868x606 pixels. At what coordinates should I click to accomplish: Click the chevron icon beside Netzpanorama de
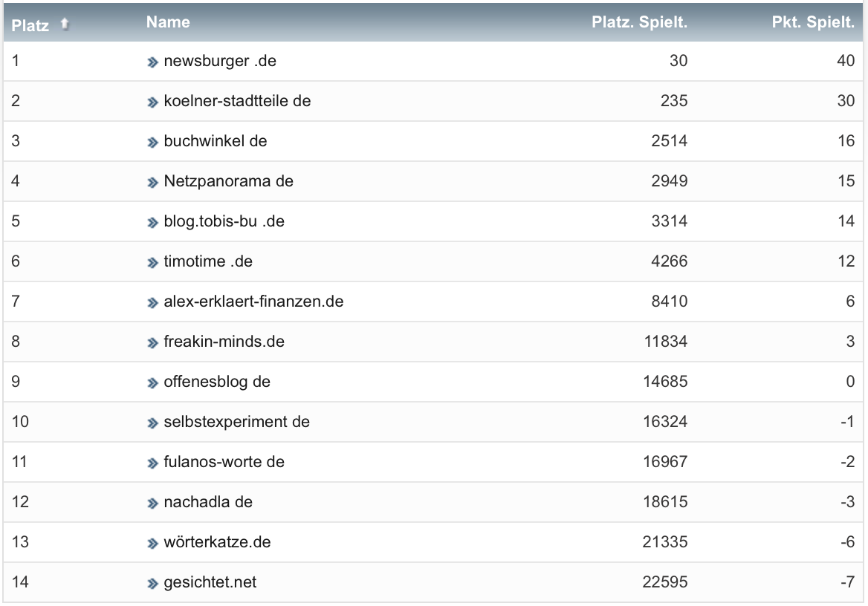[153, 183]
